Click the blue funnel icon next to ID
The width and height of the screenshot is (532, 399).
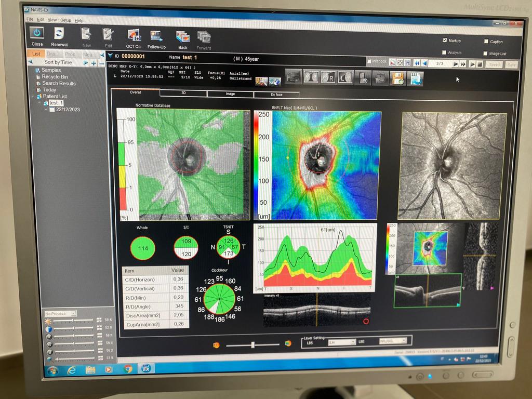click(110, 56)
